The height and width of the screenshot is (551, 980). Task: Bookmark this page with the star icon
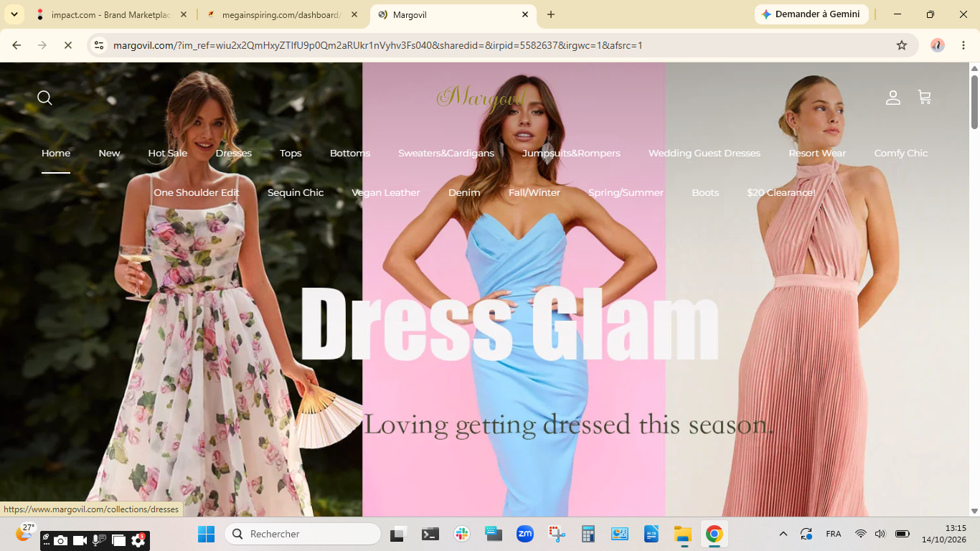(902, 45)
